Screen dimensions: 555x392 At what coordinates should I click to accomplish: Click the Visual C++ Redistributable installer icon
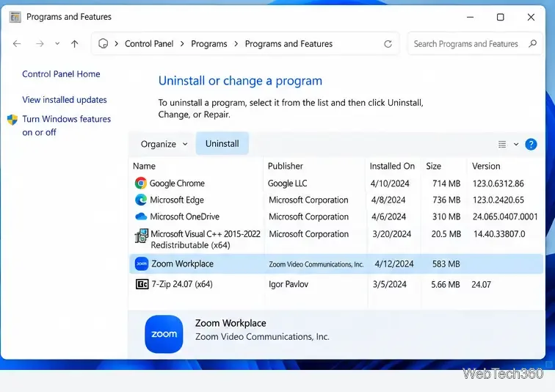click(x=141, y=236)
